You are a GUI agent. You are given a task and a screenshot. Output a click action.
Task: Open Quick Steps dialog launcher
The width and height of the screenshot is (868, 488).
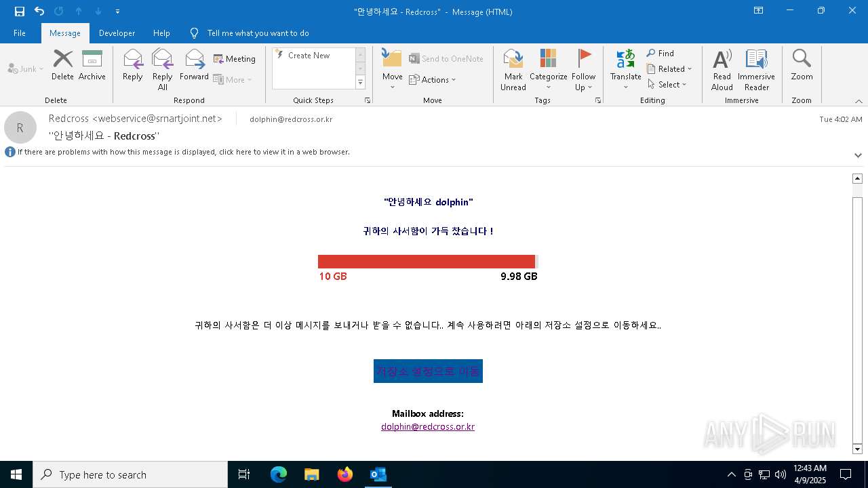[x=368, y=100]
